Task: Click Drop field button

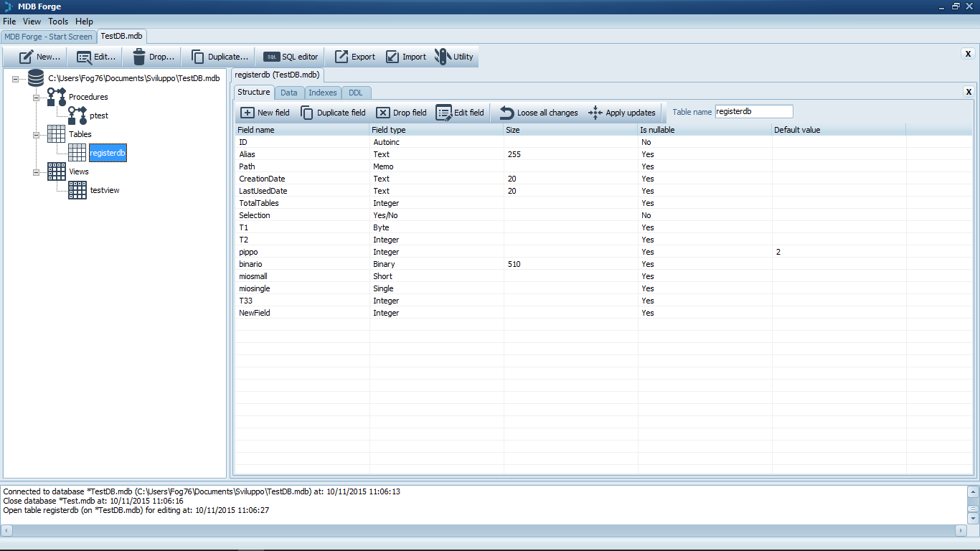Action: 402,113
